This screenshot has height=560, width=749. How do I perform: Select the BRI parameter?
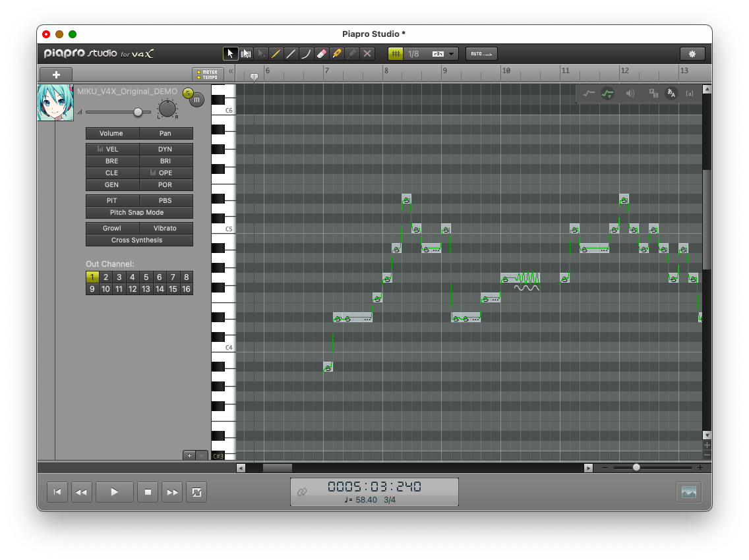point(165,161)
